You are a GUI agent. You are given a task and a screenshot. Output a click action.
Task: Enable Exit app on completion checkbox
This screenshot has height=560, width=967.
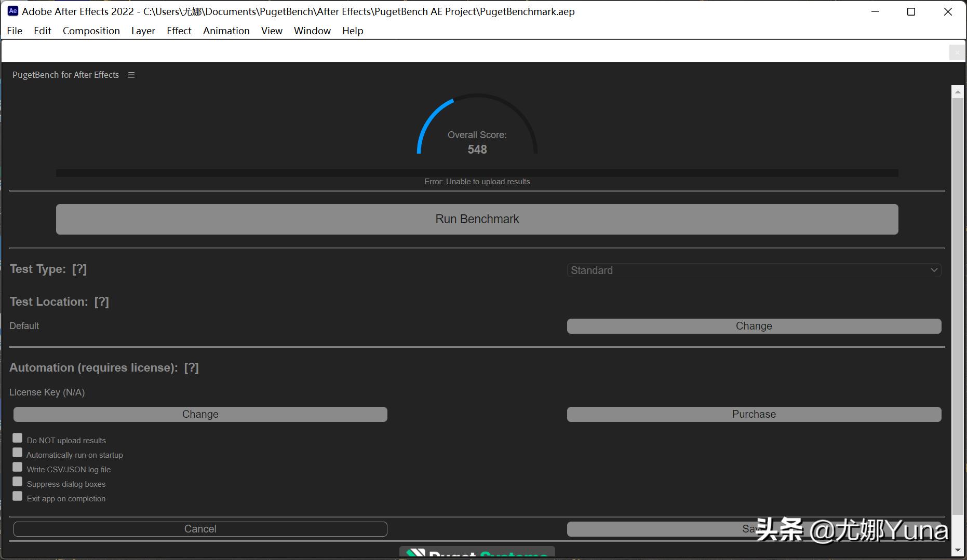click(x=18, y=496)
